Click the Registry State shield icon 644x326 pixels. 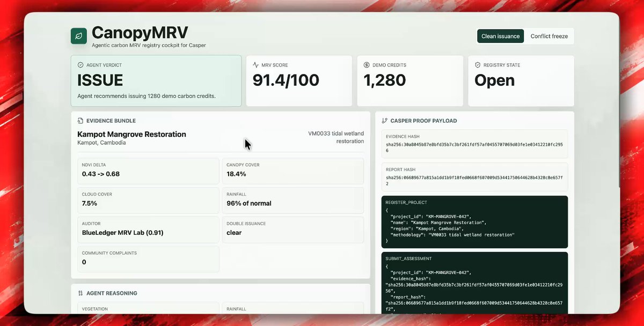(478, 65)
